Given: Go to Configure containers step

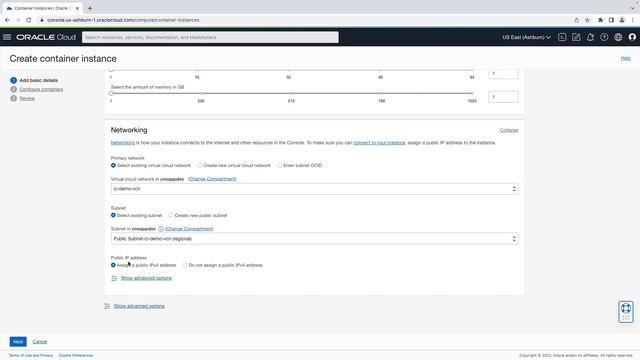Looking at the screenshot, I should [41, 89].
